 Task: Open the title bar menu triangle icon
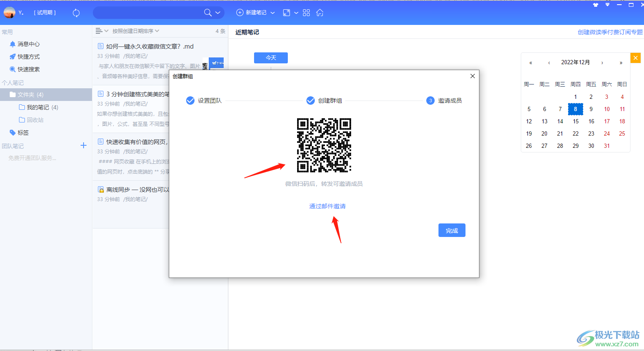pyautogui.click(x=607, y=5)
